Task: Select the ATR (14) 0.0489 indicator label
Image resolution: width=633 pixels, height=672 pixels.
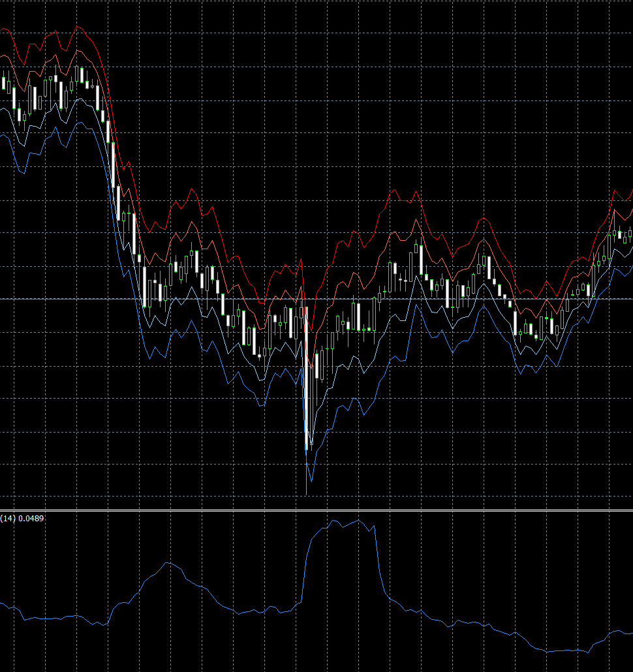Action: pyautogui.click(x=23, y=517)
